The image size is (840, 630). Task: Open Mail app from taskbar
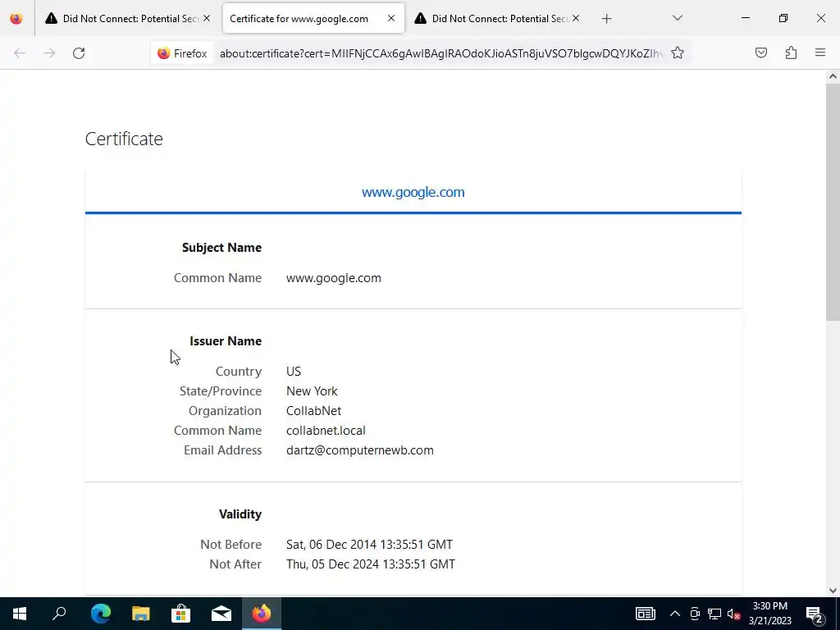pyautogui.click(x=221, y=614)
